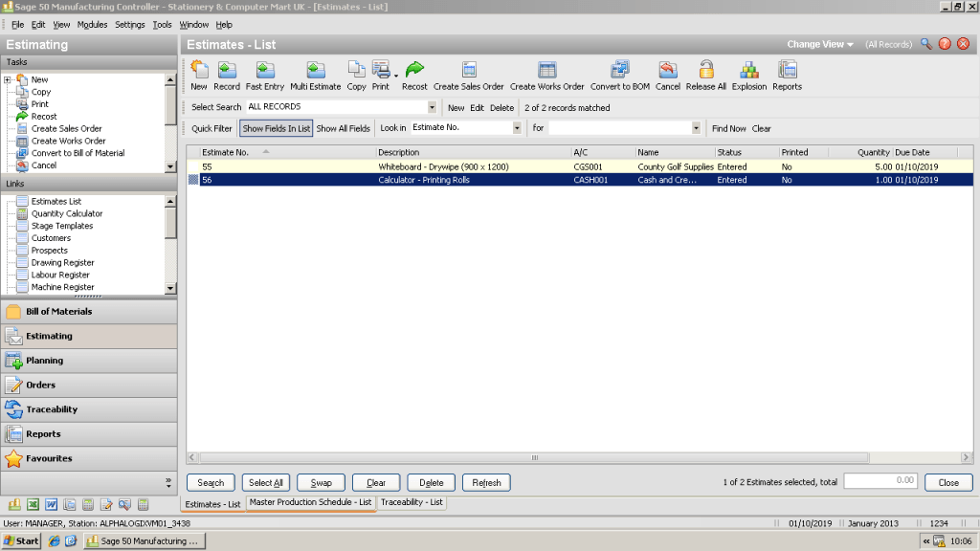
Task: Open the Print toolbar dropdown arrow
Action: [x=396, y=77]
